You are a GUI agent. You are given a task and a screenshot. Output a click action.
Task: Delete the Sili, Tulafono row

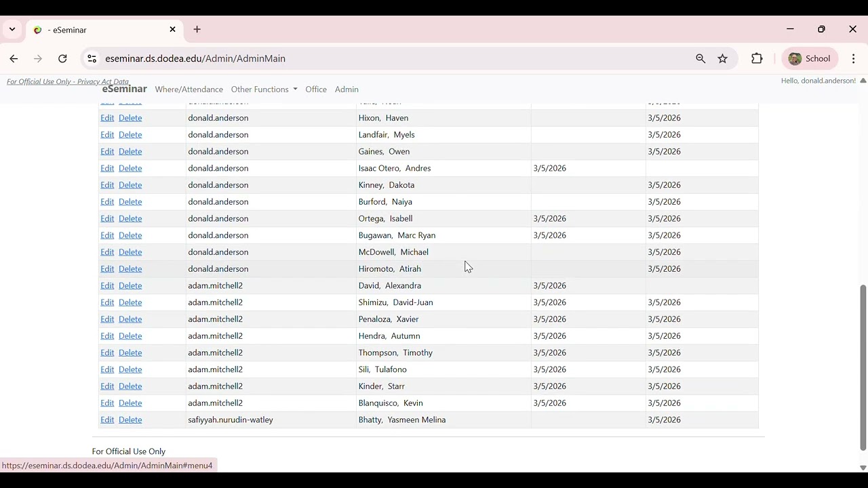130,369
